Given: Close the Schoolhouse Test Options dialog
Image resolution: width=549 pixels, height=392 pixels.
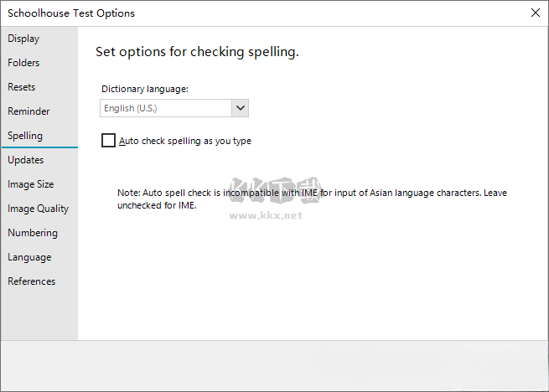Looking at the screenshot, I should tap(535, 13).
